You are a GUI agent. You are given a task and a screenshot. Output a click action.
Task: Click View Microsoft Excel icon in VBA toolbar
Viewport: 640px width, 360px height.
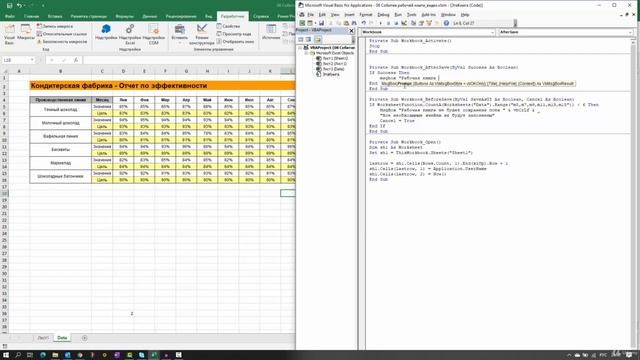point(302,23)
